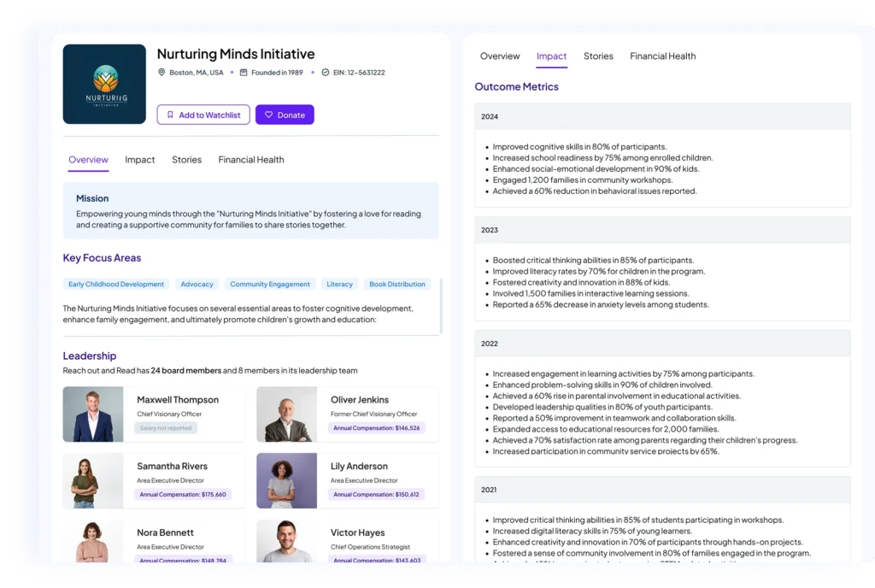Select the Early Childhood Development tag

[x=116, y=284]
